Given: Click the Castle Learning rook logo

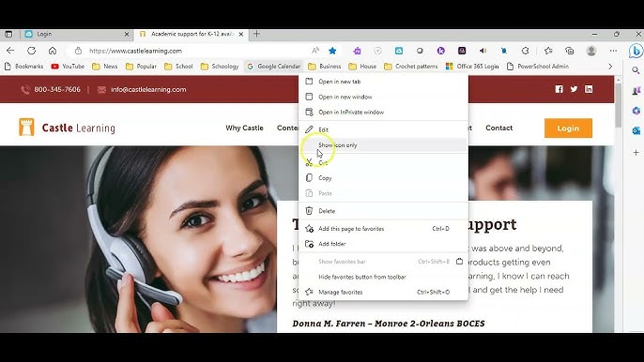Looking at the screenshot, I should pyautogui.click(x=26, y=128).
